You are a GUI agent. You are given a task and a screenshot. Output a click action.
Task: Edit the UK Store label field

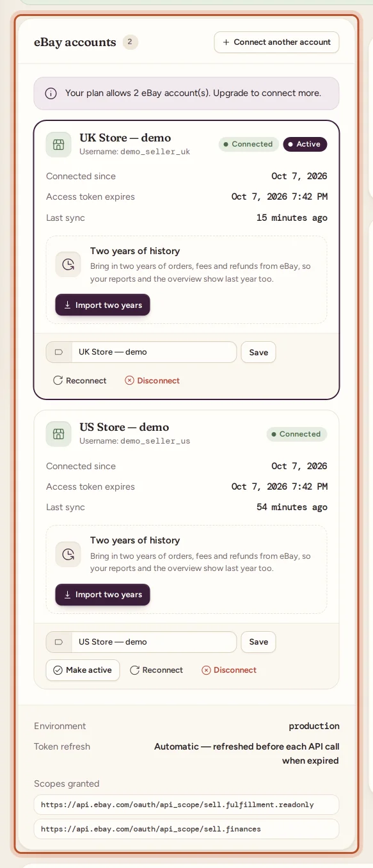[x=154, y=352]
